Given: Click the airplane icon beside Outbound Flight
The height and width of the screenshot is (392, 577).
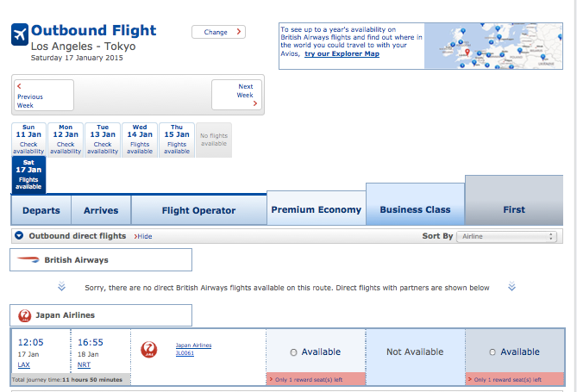Looking at the screenshot, I should [19, 34].
